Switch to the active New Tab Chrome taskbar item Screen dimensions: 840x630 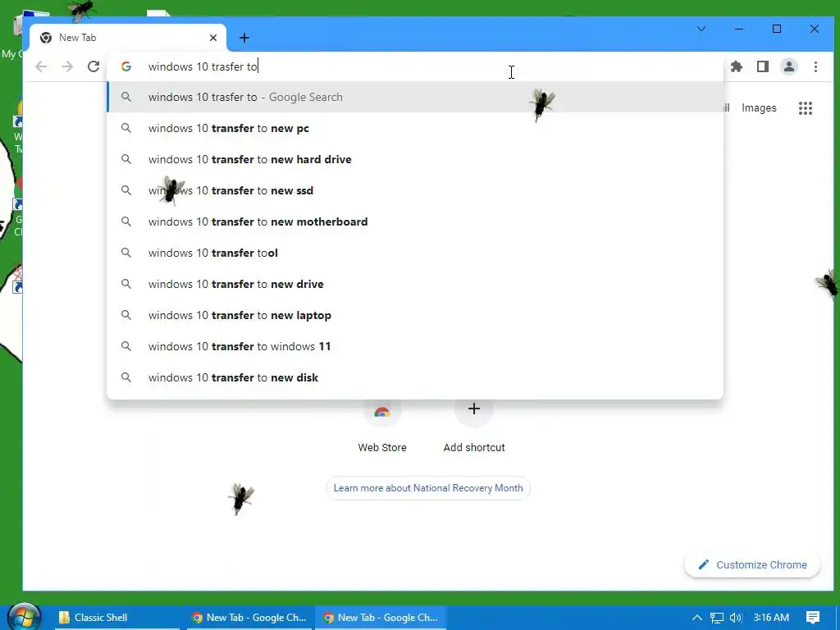coord(381,617)
